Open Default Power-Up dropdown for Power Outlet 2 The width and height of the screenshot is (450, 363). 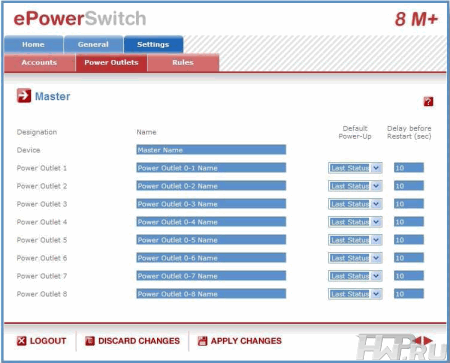coord(355,186)
